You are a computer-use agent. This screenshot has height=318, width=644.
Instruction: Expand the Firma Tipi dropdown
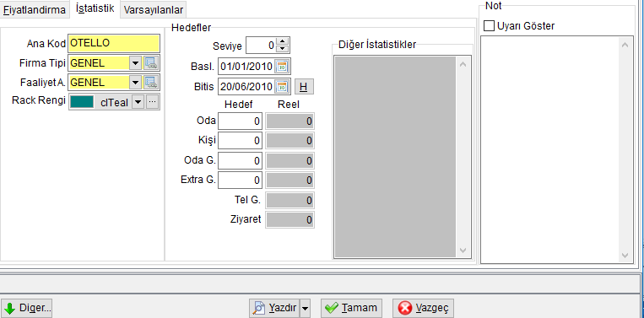135,63
